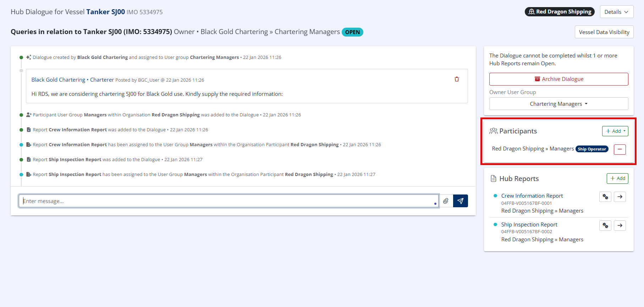
Task: Open the Ship Inspection Report link
Action: coord(529,225)
